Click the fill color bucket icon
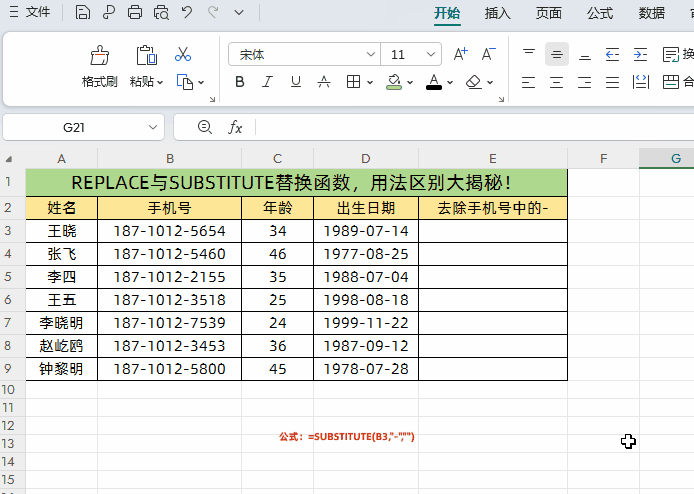The height and width of the screenshot is (494, 694). [x=393, y=82]
